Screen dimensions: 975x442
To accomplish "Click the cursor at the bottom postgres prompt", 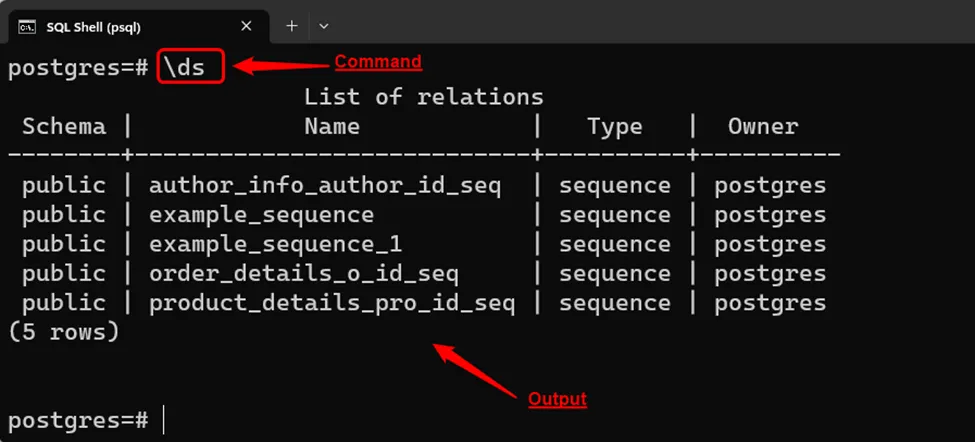I will click(163, 420).
